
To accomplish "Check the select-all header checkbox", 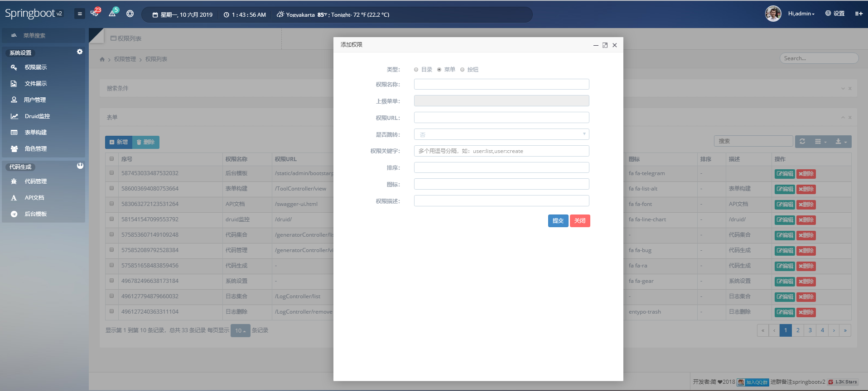I will click(111, 159).
